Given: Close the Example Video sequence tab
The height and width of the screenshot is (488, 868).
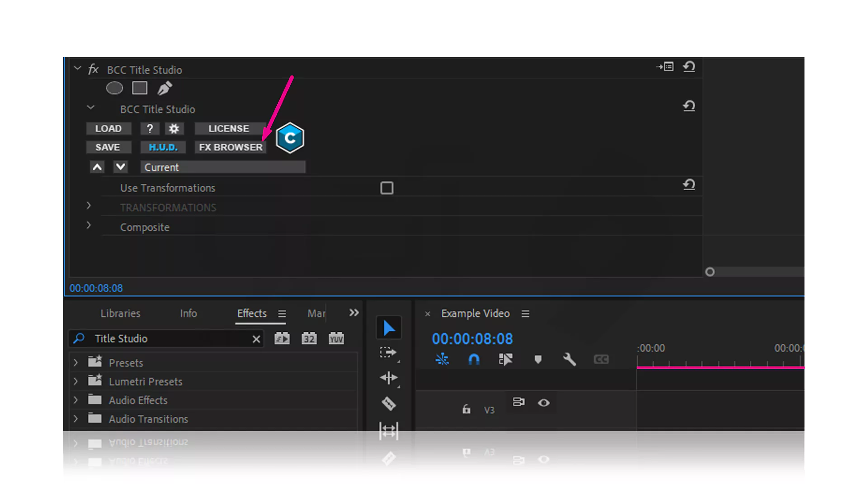Looking at the screenshot, I should [428, 314].
